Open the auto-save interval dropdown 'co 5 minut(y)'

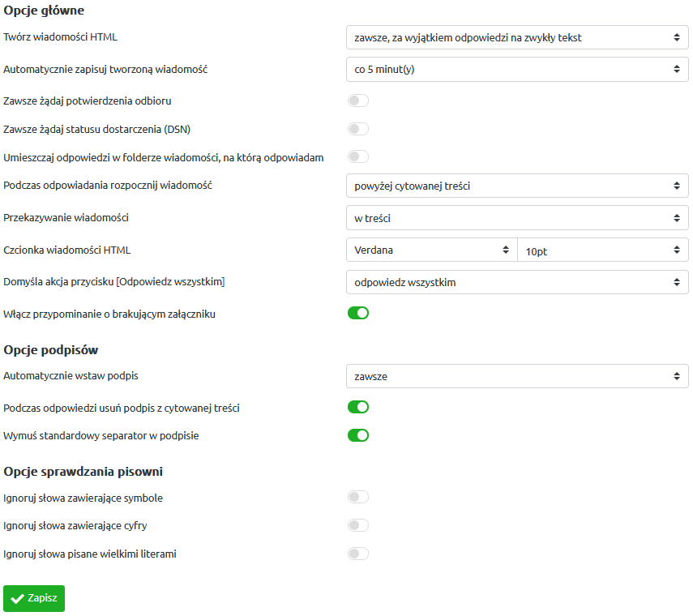pos(517,70)
